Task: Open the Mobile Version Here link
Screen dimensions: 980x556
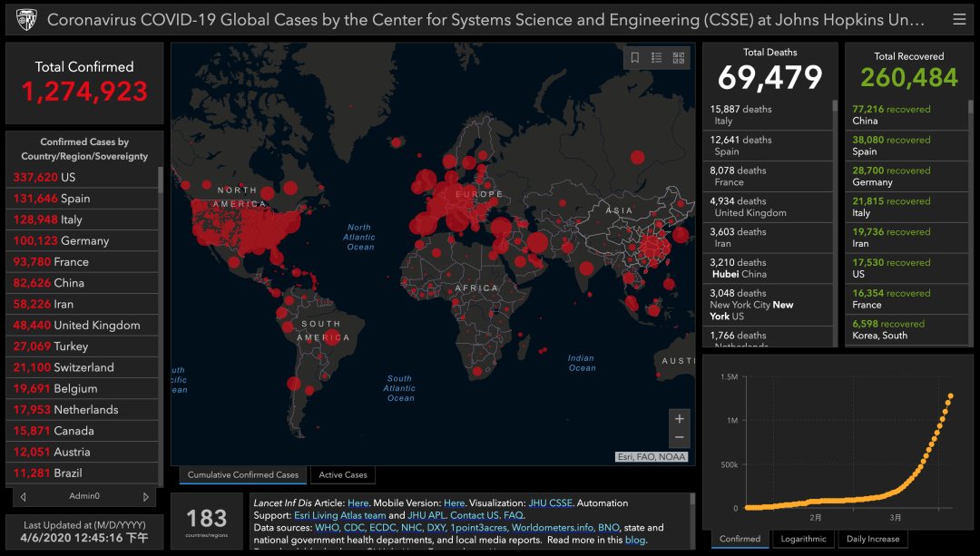Action: tap(455, 502)
